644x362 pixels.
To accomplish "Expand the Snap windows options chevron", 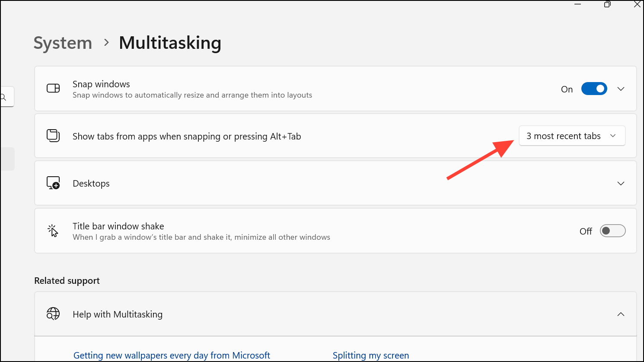I will coord(621,89).
